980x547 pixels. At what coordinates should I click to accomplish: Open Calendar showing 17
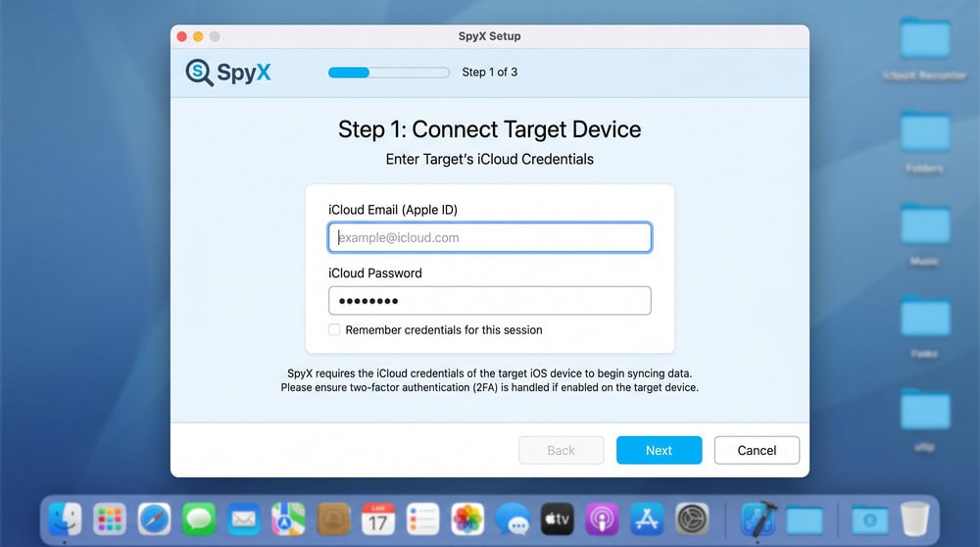377,519
